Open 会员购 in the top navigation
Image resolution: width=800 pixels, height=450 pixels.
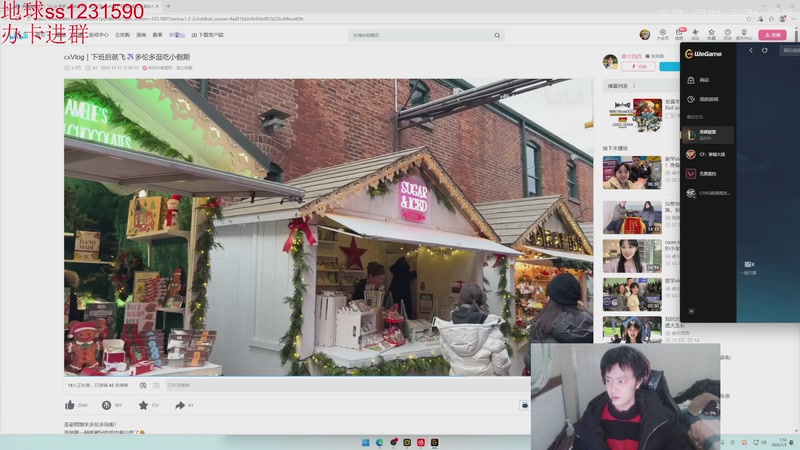[122, 35]
